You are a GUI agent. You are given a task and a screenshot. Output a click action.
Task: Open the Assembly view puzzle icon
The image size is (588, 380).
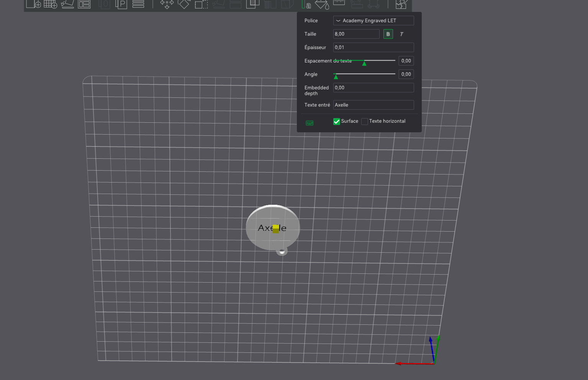[x=401, y=4]
